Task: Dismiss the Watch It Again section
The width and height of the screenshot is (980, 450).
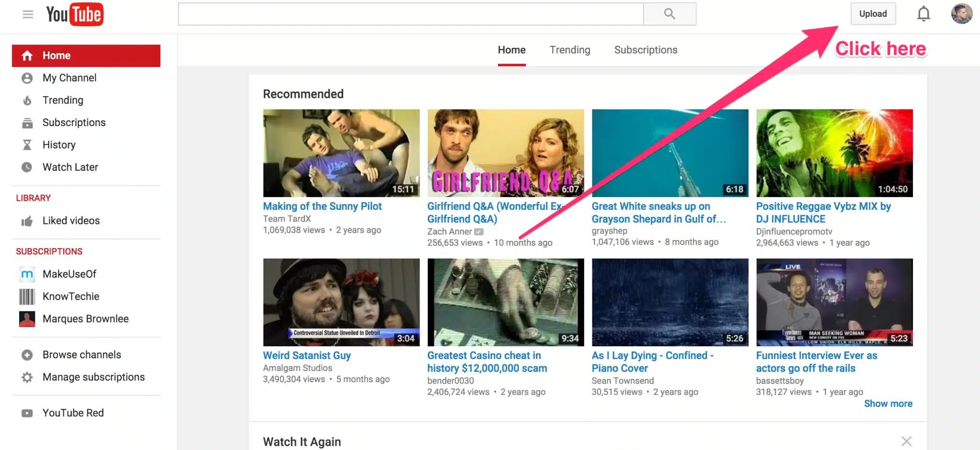Action: (x=907, y=440)
